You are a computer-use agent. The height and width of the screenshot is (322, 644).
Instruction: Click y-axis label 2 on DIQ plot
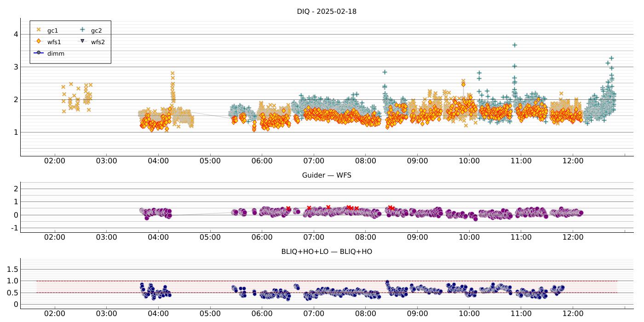point(15,100)
